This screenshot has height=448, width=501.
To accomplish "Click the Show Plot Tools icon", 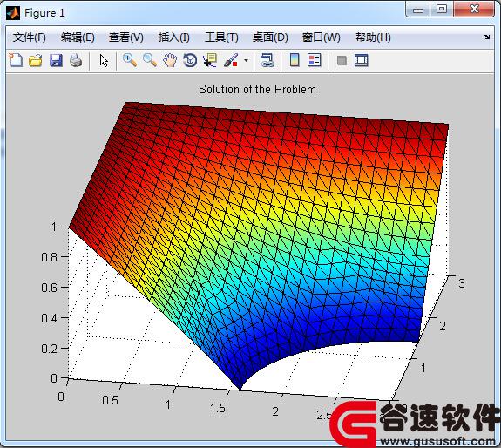I will tap(362, 60).
